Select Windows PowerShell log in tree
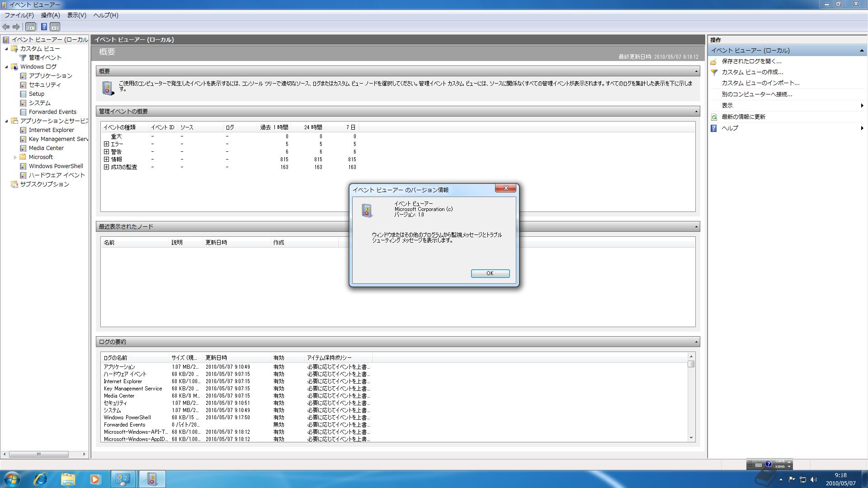The width and height of the screenshot is (868, 488). (56, 166)
